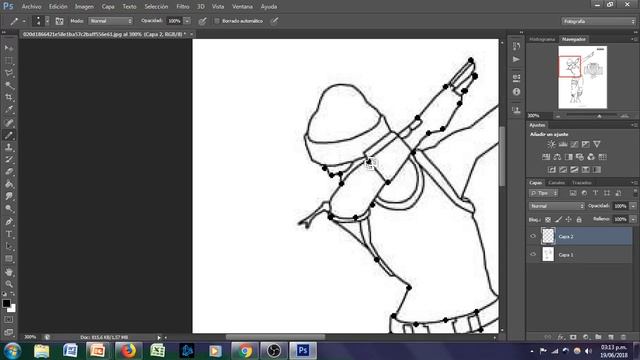
Task: Hide the Capa 2 layer
Action: coord(533,236)
